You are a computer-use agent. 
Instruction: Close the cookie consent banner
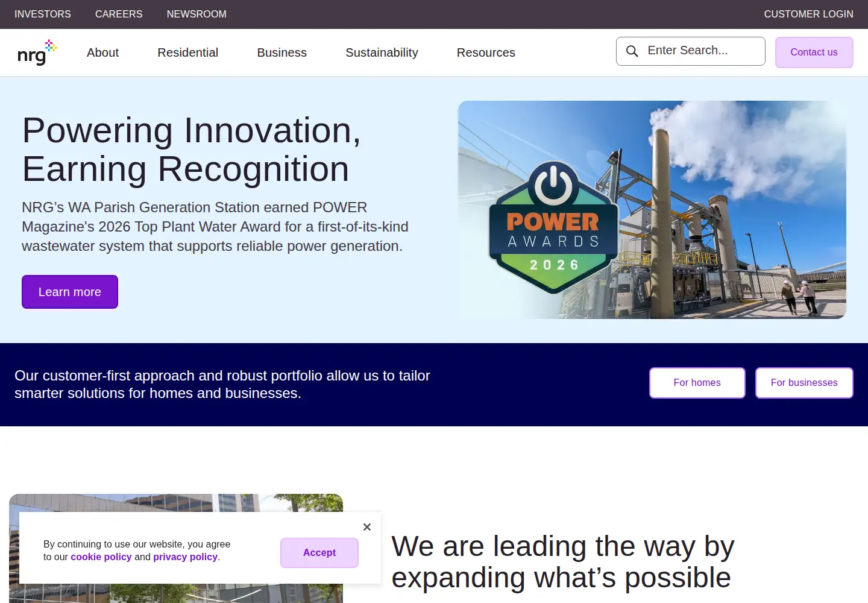[x=367, y=527]
